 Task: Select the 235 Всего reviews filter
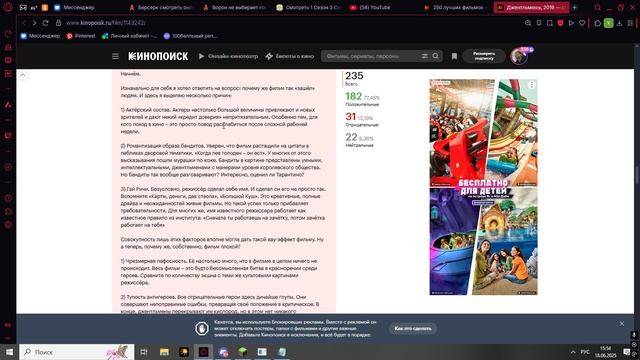(354, 78)
